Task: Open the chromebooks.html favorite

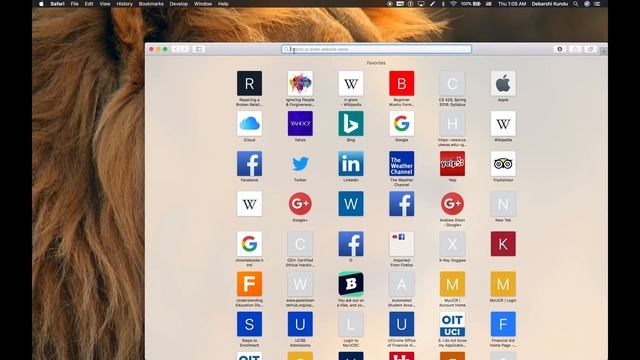Action: click(x=249, y=244)
